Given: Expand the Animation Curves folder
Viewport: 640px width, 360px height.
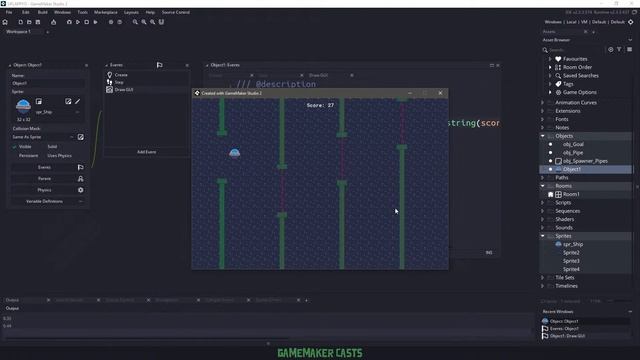Looking at the screenshot, I should [x=542, y=102].
